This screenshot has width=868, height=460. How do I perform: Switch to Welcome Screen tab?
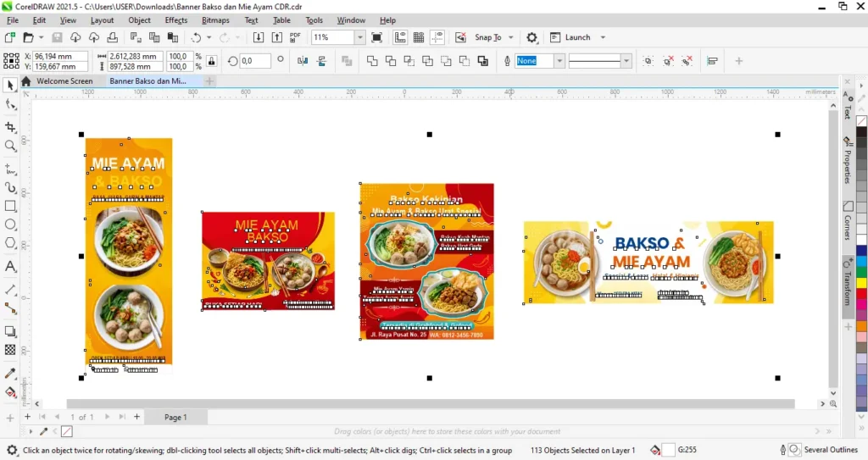(x=64, y=81)
